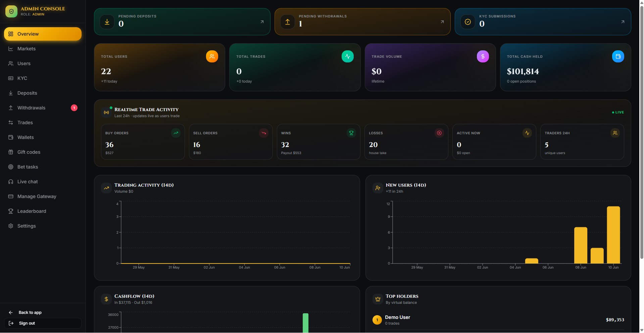Open the Leaderboard page
The width and height of the screenshot is (644, 333).
coord(43,211)
